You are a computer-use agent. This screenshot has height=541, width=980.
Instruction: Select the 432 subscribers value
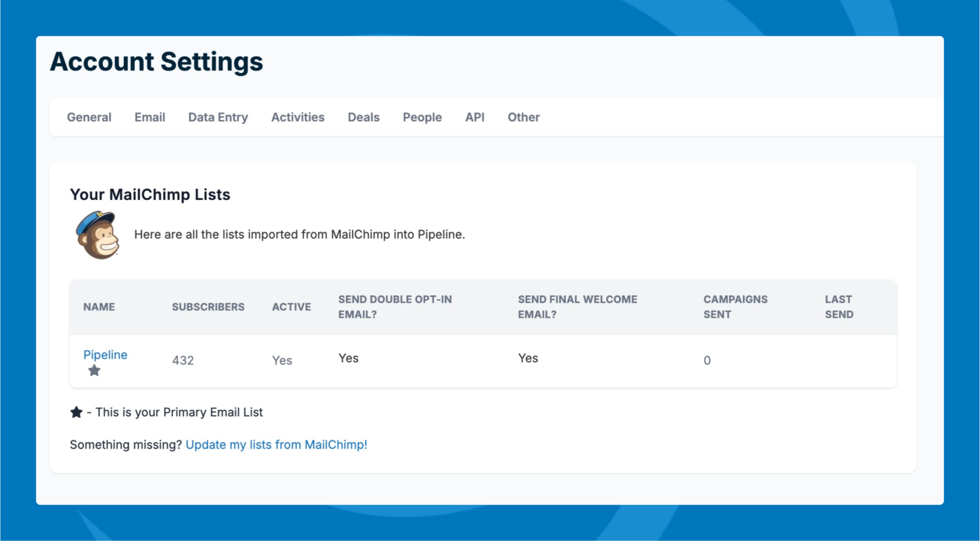[x=183, y=360]
